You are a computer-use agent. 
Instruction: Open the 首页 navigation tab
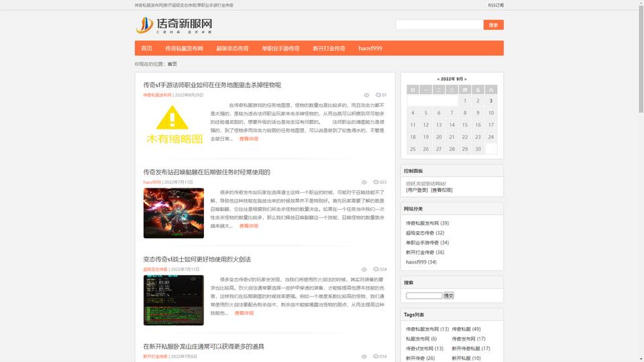pos(147,48)
